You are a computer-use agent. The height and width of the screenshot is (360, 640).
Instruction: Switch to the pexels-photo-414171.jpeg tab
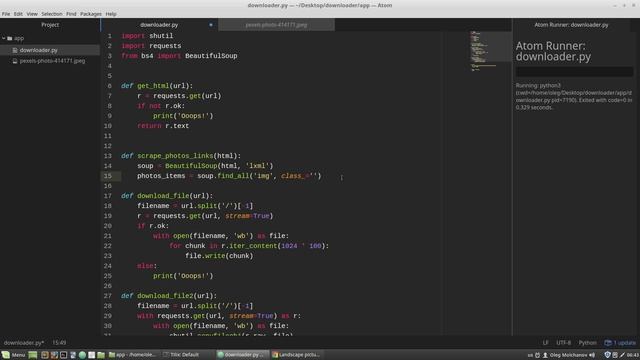pyautogui.click(x=276, y=25)
